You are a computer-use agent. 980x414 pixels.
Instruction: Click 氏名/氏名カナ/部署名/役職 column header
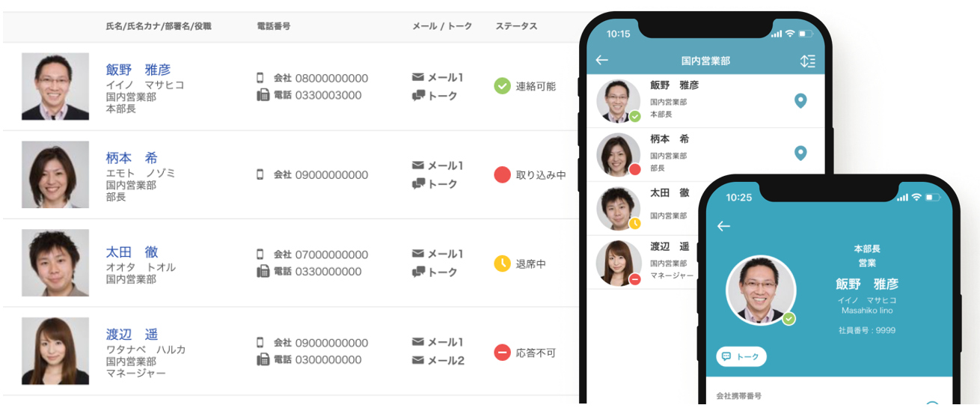[159, 26]
